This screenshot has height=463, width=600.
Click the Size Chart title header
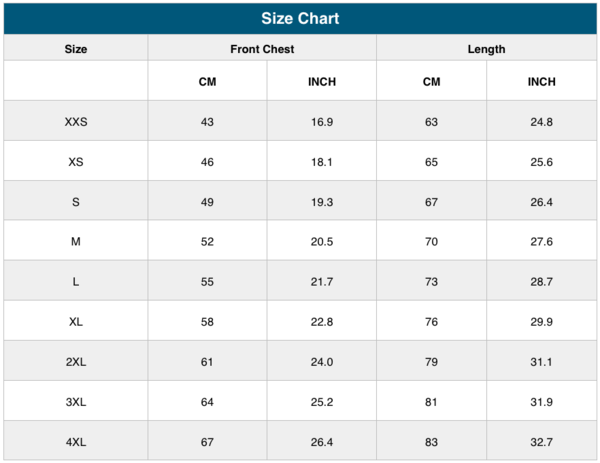coord(300,19)
